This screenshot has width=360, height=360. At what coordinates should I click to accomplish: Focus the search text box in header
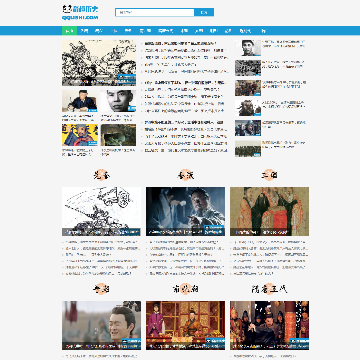(x=155, y=13)
